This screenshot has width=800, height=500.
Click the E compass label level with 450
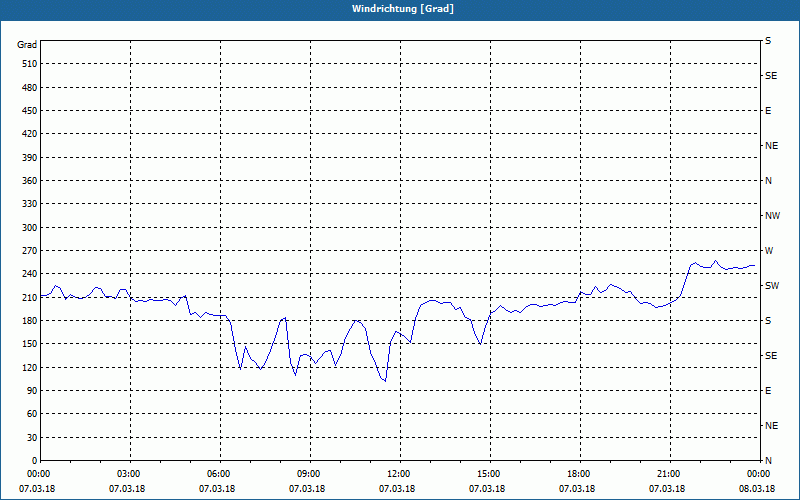768,111
